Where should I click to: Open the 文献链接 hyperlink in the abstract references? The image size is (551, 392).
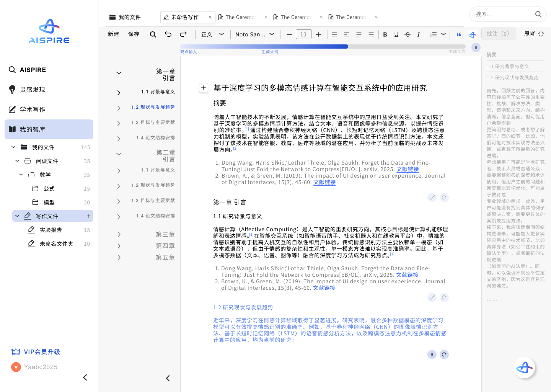click(x=408, y=169)
